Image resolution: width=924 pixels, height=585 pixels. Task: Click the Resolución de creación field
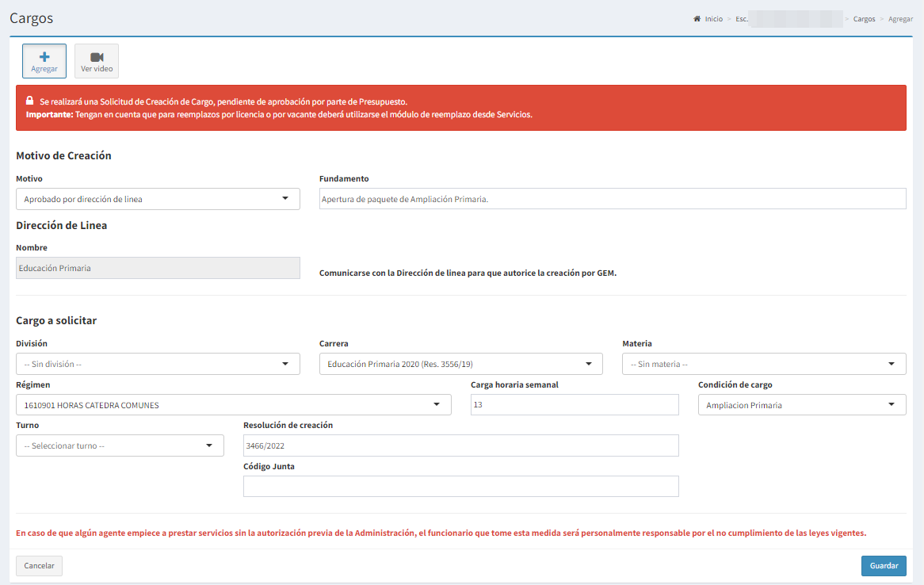point(461,445)
